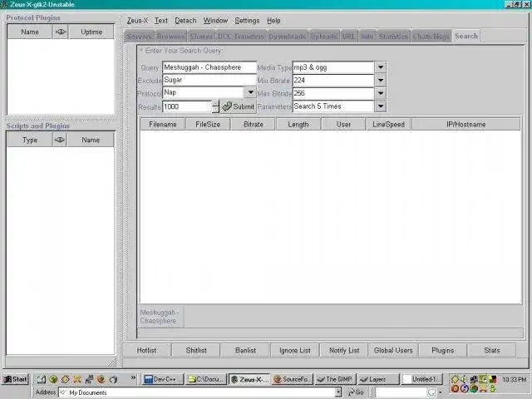Switch to the DCC Transfers tab

(241, 37)
